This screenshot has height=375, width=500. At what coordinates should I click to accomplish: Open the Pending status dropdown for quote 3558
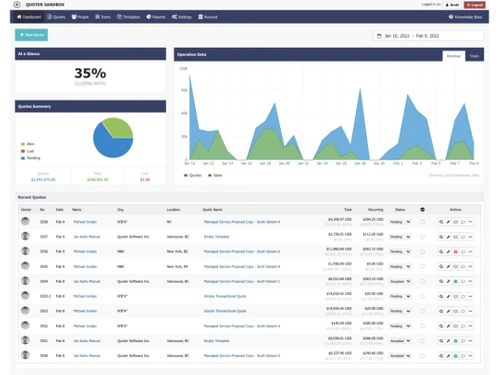pos(400,222)
